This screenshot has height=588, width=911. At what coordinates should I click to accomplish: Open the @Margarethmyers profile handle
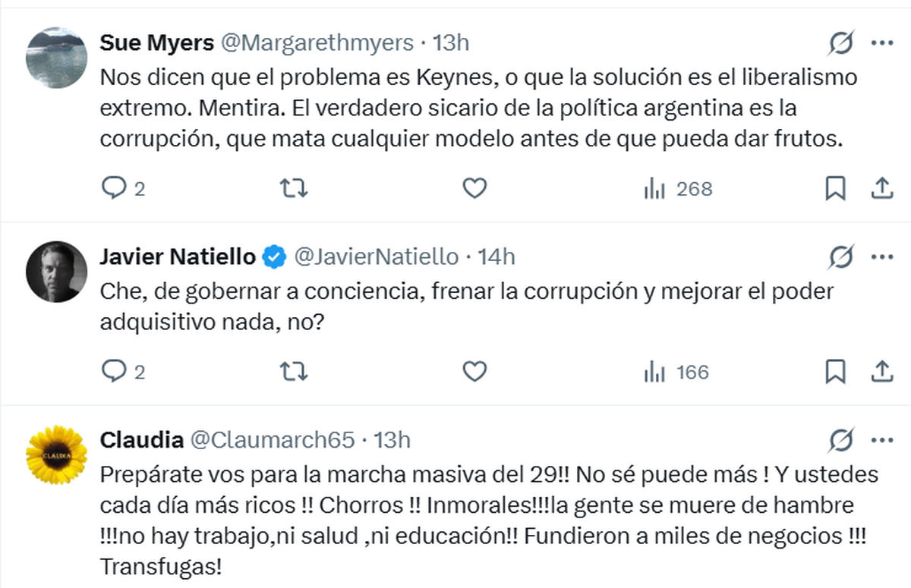tap(317, 43)
